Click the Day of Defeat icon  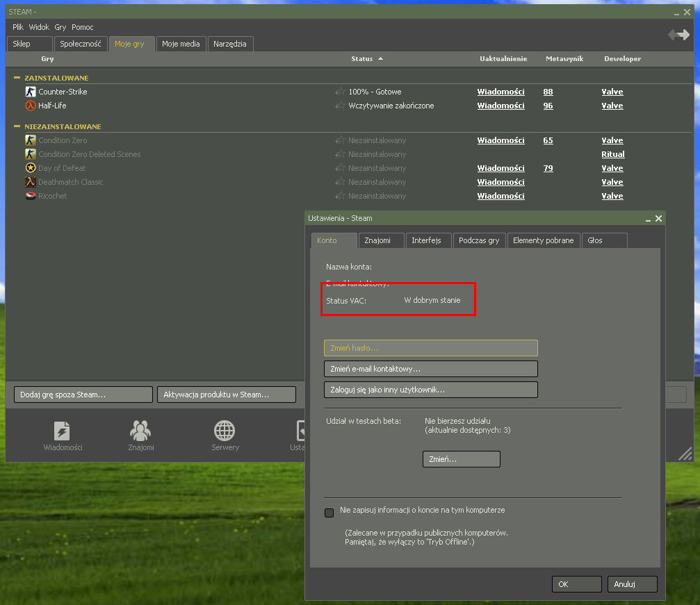(31, 168)
